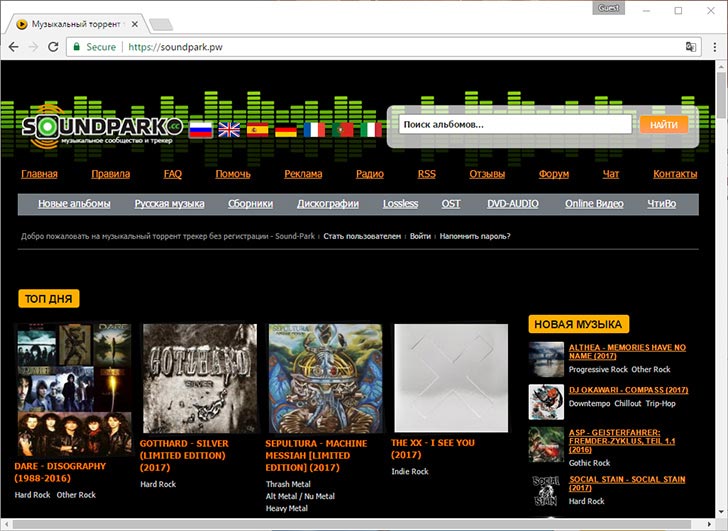Click the Поиск альбомов search field
This screenshot has height=531, width=728.
tap(515, 124)
